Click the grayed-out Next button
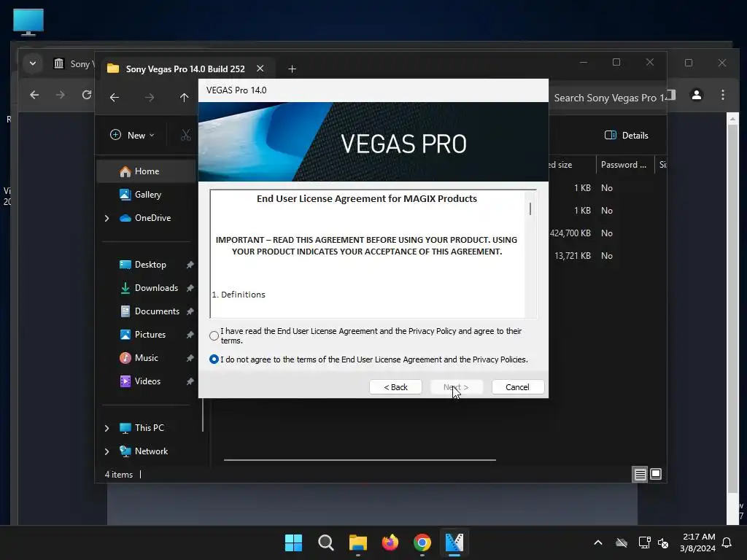The image size is (747, 560). coord(456,387)
